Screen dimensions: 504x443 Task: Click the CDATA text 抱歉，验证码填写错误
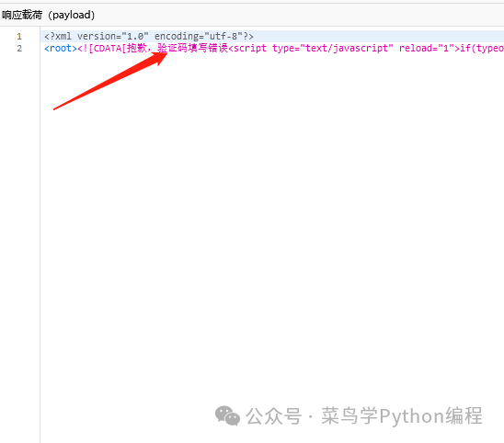pyautogui.click(x=178, y=48)
